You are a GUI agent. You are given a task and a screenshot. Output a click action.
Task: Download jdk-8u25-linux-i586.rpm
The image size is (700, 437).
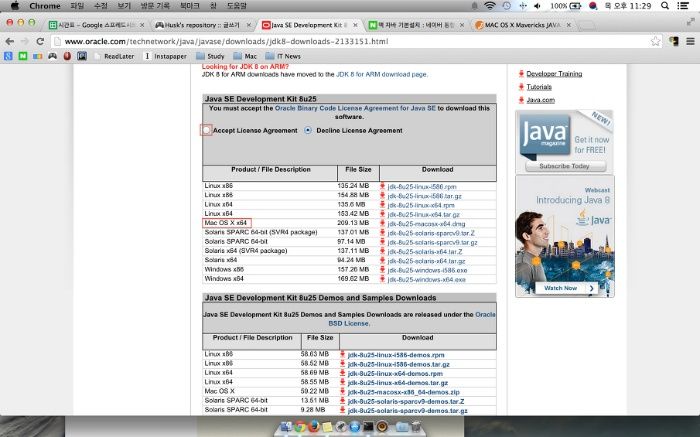(421, 187)
